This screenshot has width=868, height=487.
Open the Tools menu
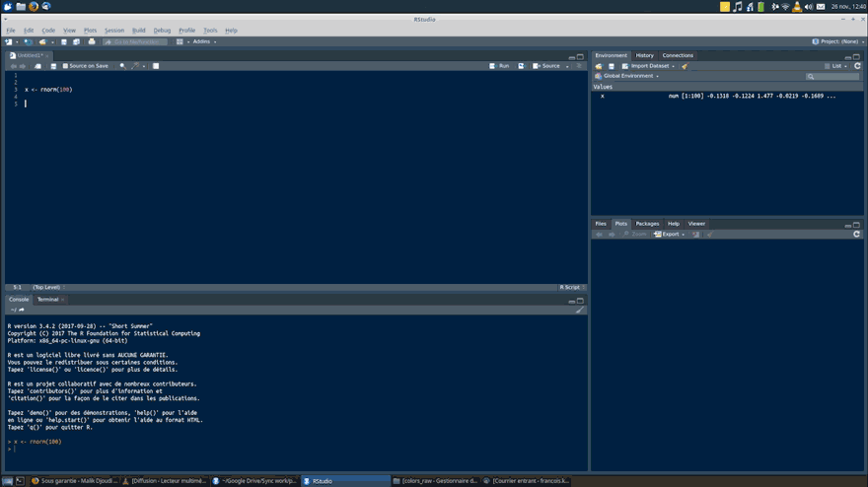tap(210, 31)
